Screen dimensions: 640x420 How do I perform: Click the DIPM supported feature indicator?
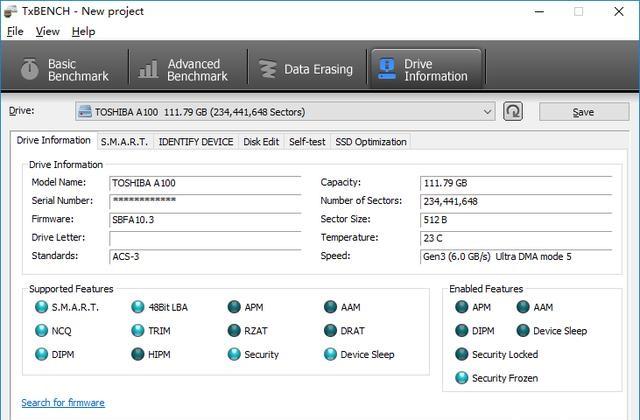click(x=41, y=354)
